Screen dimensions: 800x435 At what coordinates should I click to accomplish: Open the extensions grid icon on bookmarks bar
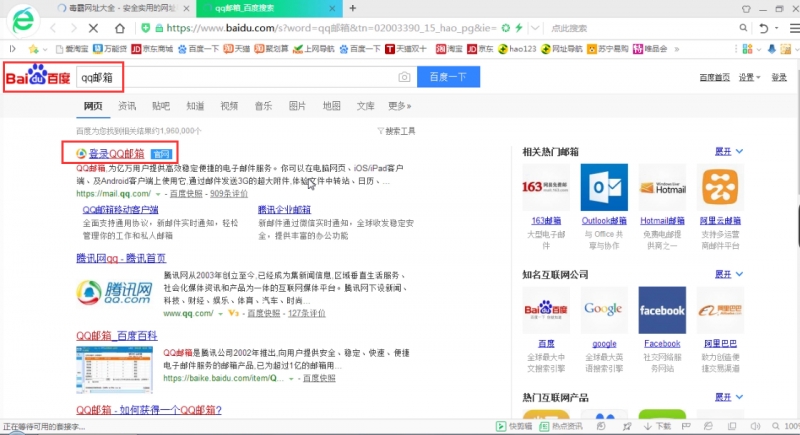click(x=747, y=49)
